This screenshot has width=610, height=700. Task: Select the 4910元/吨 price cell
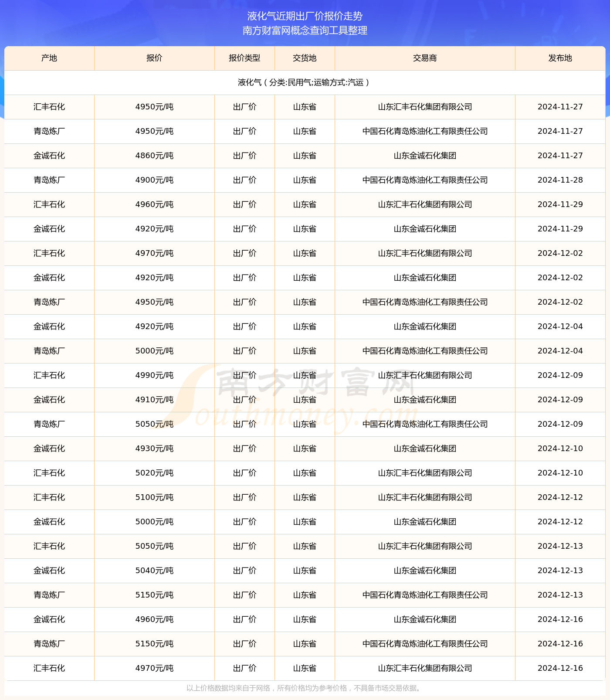[x=154, y=400]
